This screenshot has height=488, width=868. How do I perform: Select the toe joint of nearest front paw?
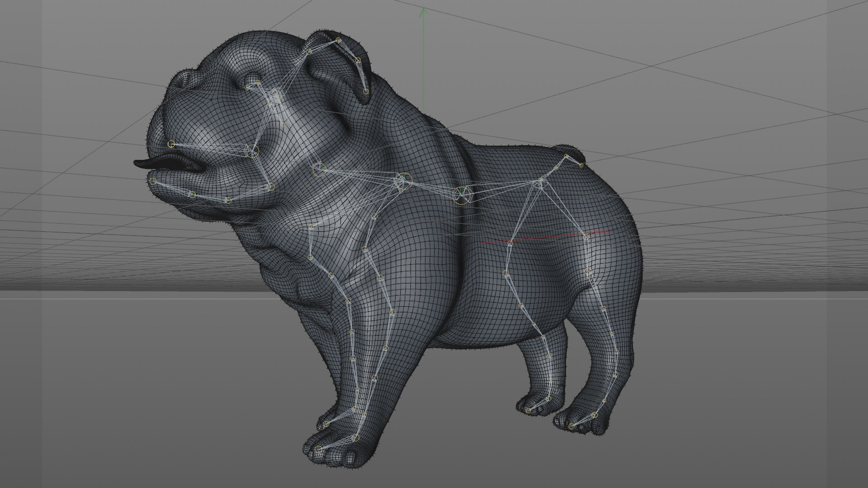(318, 449)
